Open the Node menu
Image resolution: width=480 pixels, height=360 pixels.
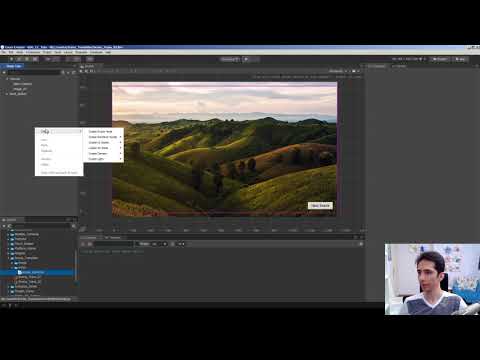pos(20,52)
